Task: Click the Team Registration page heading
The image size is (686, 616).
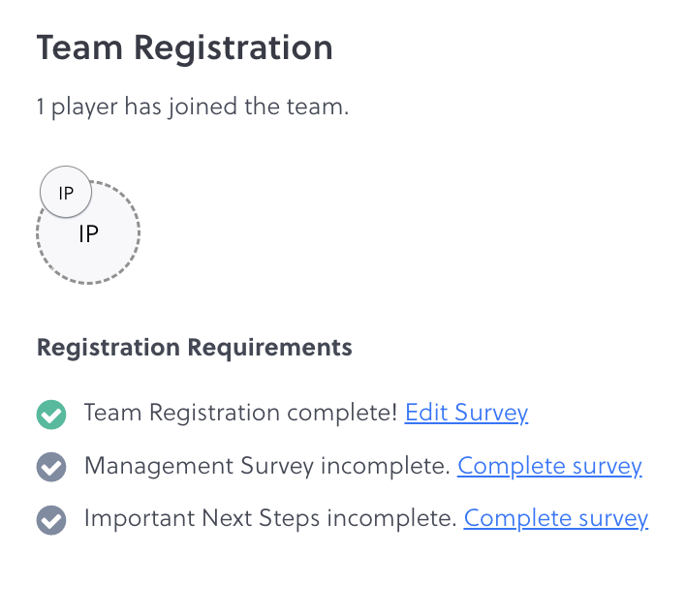Action: [x=184, y=47]
